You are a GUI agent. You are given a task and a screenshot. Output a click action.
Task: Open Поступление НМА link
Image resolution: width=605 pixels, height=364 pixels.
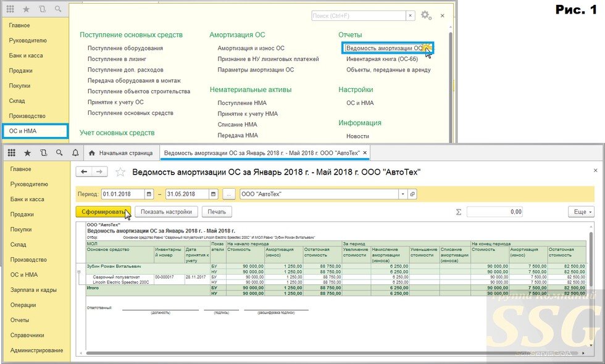(x=242, y=103)
